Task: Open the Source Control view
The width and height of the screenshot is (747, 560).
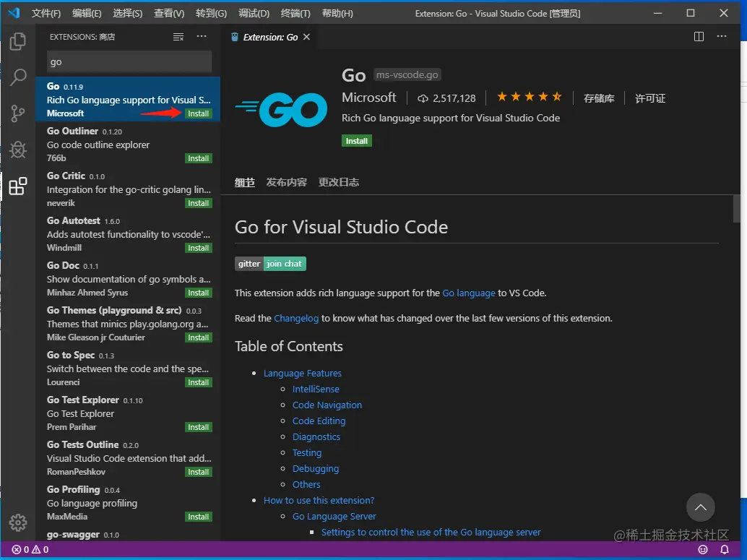Action: click(17, 113)
